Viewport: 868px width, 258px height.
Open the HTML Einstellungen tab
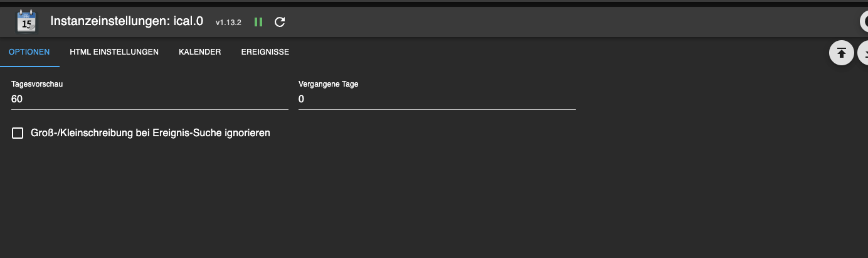tap(114, 52)
